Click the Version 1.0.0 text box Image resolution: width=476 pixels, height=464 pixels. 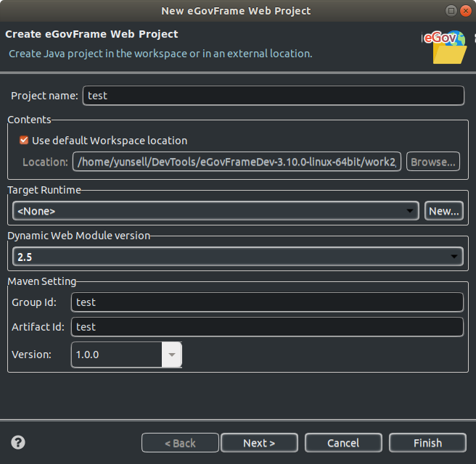(x=117, y=355)
